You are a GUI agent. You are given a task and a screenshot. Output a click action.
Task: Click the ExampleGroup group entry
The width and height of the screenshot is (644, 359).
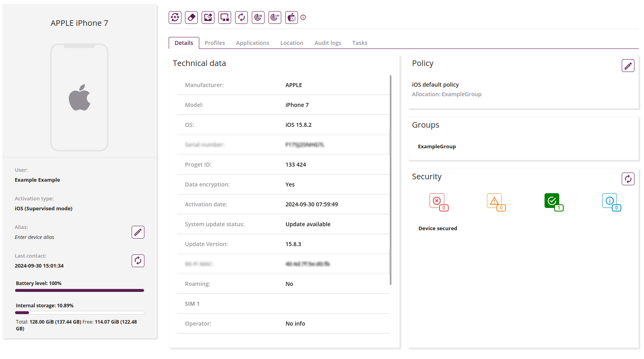[x=437, y=147]
